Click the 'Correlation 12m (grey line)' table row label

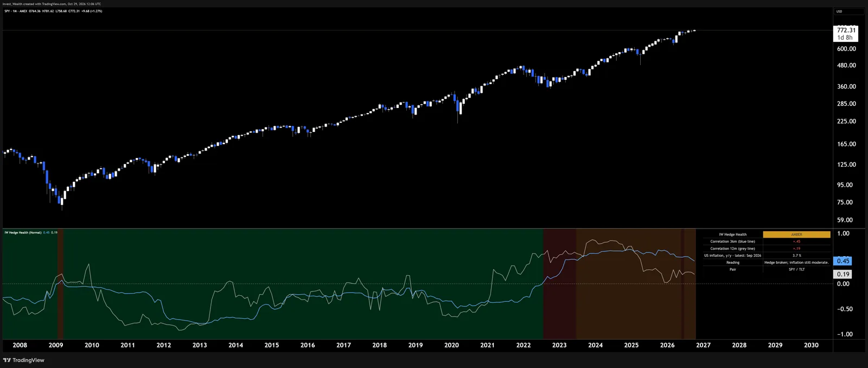732,249
